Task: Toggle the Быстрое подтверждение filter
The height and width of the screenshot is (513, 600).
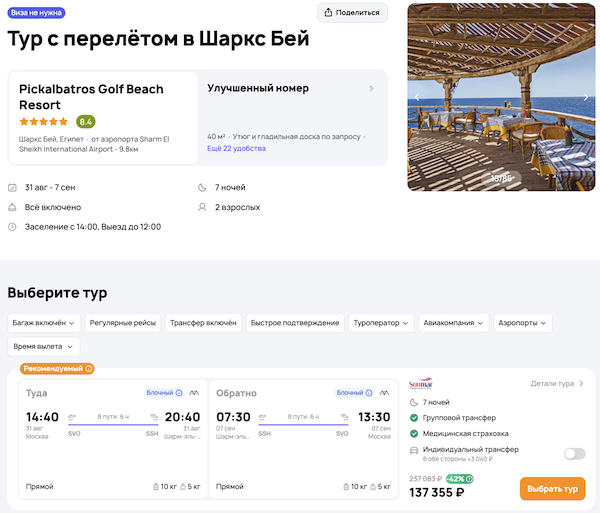Action: pos(295,323)
